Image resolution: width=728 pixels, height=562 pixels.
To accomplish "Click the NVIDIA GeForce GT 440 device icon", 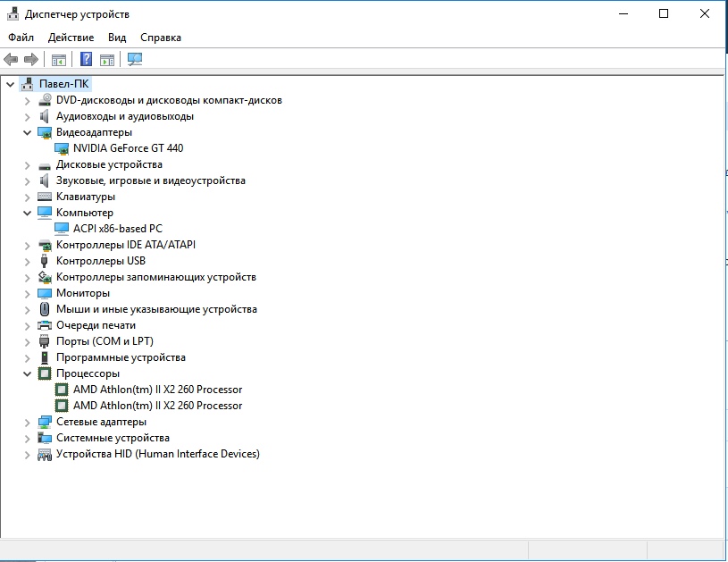I will pyautogui.click(x=62, y=148).
